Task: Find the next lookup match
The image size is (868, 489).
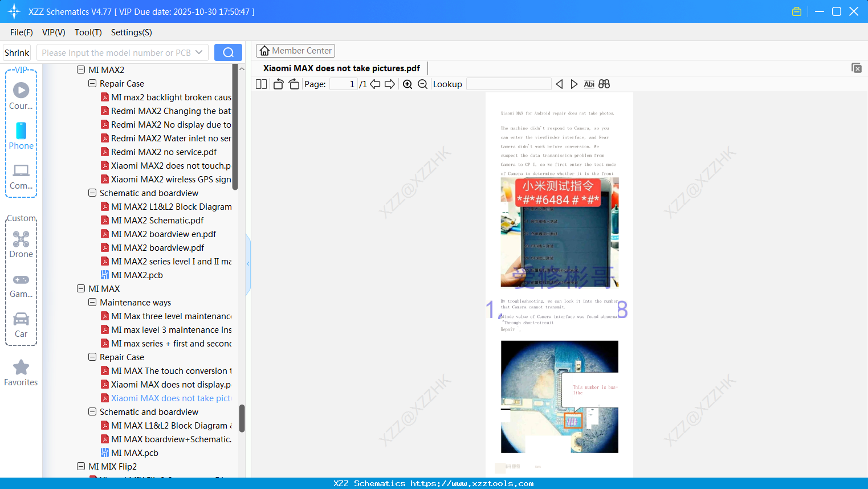Action: click(574, 84)
